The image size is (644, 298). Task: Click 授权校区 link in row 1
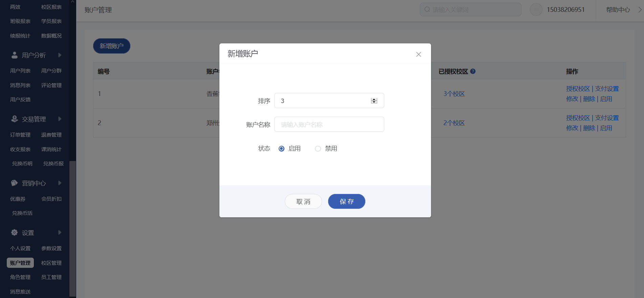pyautogui.click(x=578, y=88)
